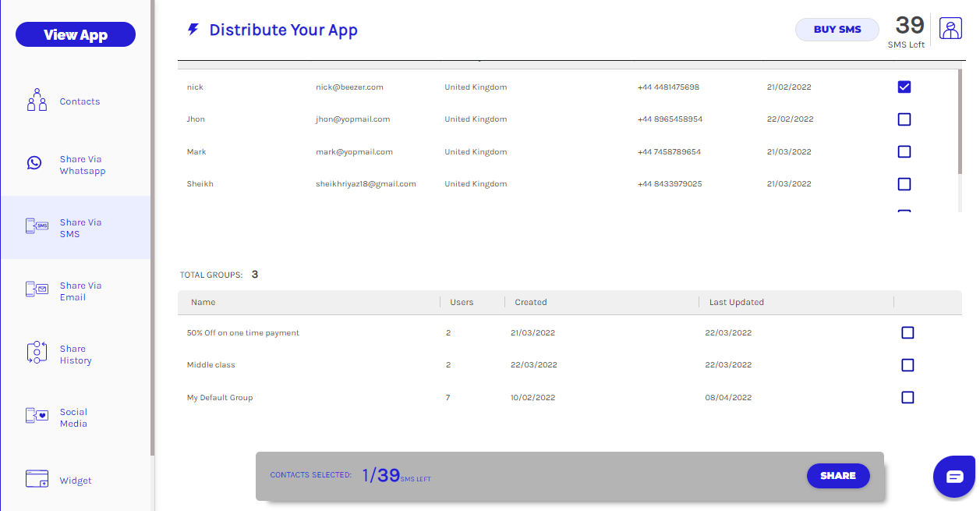Click the Contacts people icon in sidebar
The width and height of the screenshot is (980, 511).
(37, 101)
